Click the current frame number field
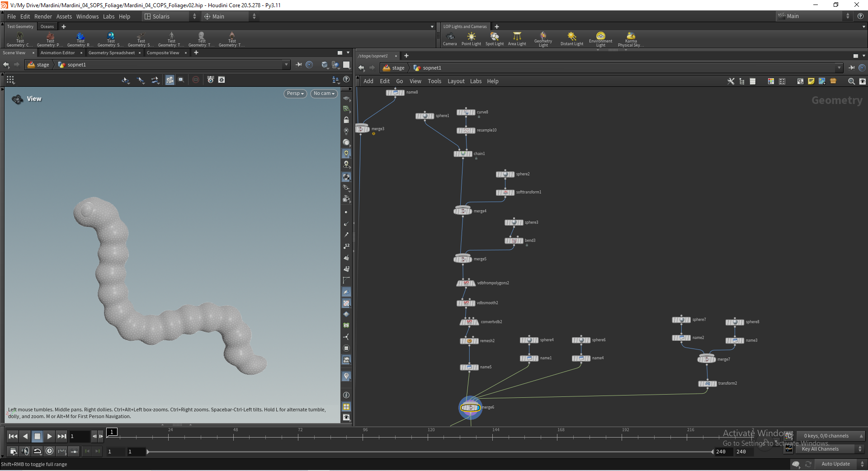Viewport: 868px width, 471px height. (79, 436)
